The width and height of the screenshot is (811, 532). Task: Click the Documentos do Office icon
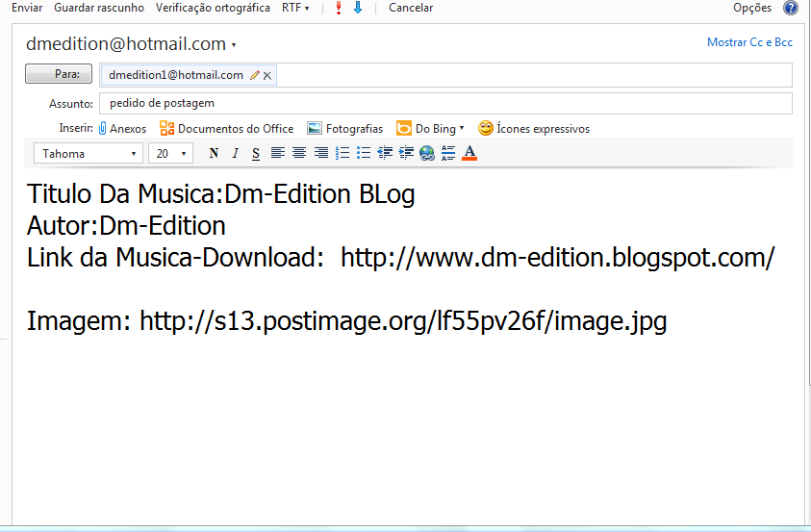[x=166, y=128]
